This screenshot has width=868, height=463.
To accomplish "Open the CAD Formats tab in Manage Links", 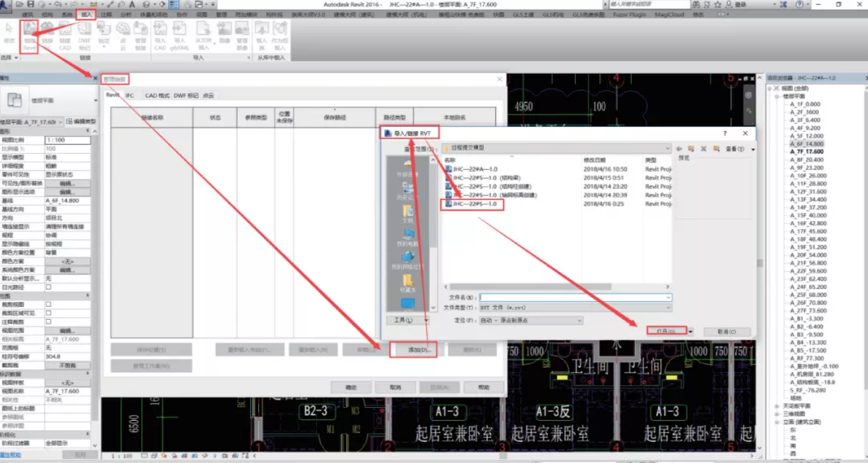I will point(157,96).
